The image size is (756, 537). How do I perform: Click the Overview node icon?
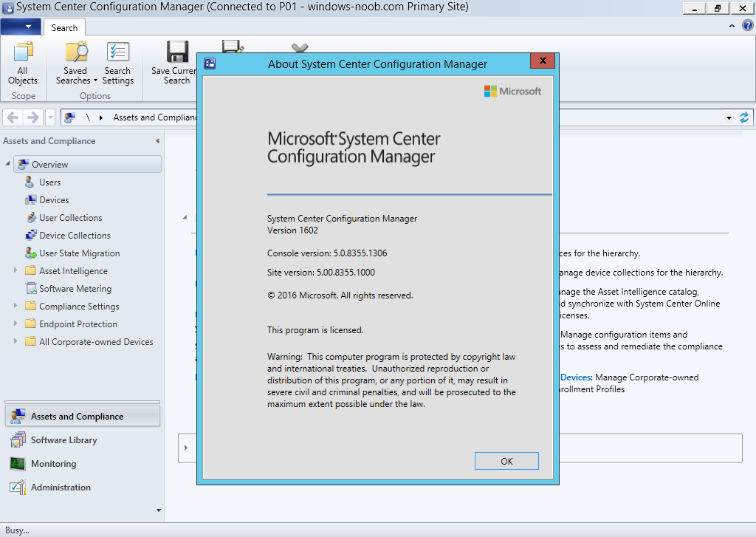pos(23,165)
